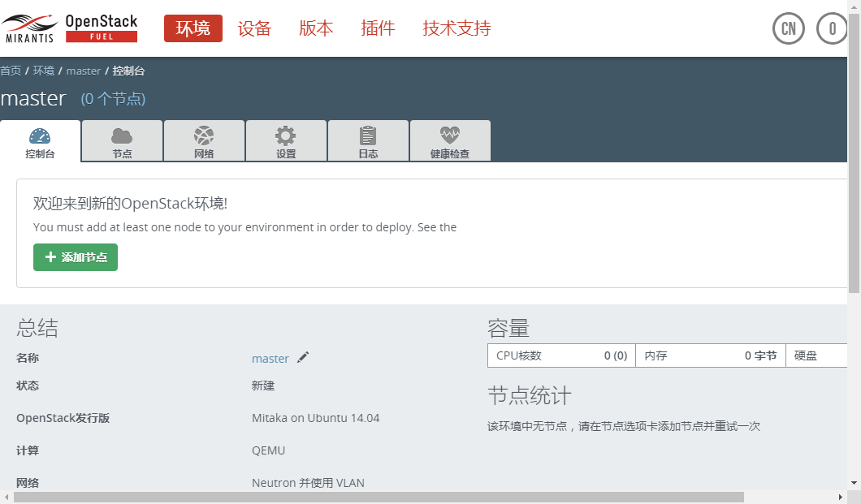Open the 插件 menu item
The height and width of the screenshot is (504, 861).
coord(378,27)
